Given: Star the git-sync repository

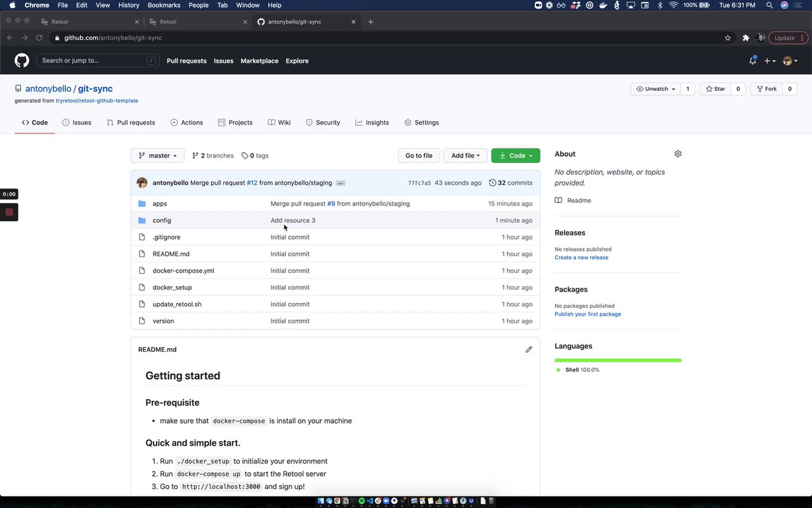Looking at the screenshot, I should (715, 89).
